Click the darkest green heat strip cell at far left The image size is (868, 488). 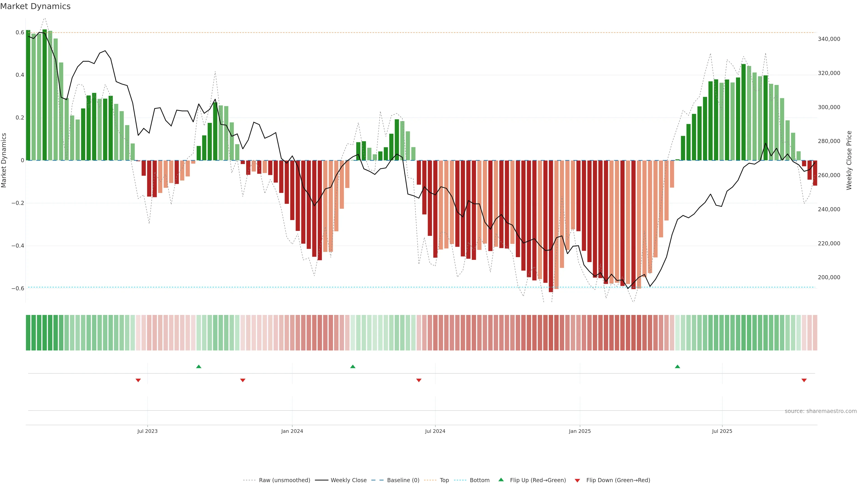28,332
